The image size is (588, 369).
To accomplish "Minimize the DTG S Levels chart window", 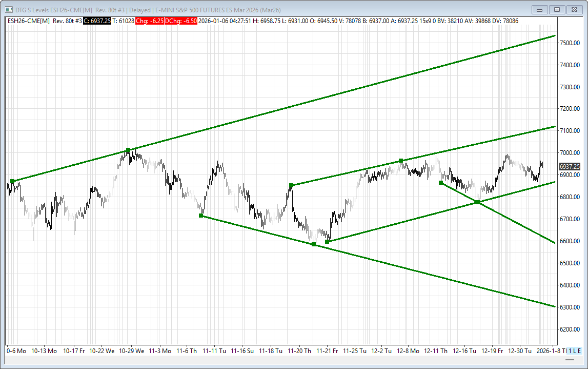I will point(539,10).
